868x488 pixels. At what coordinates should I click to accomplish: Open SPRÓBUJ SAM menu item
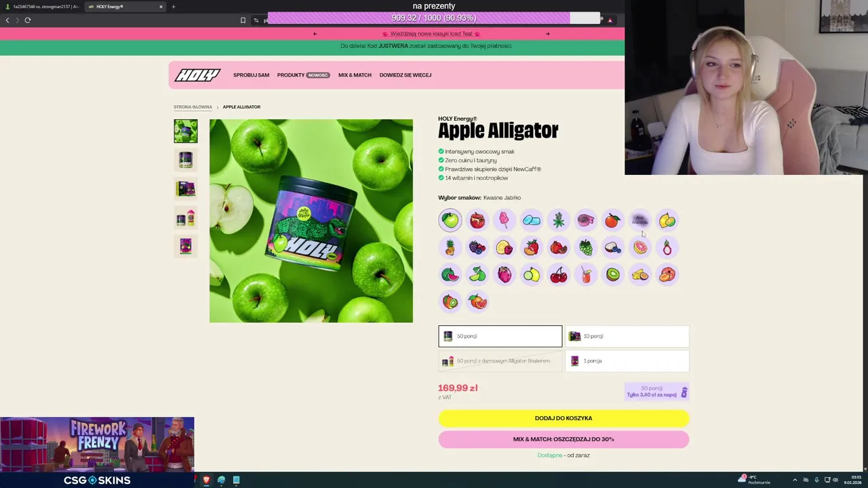[251, 75]
